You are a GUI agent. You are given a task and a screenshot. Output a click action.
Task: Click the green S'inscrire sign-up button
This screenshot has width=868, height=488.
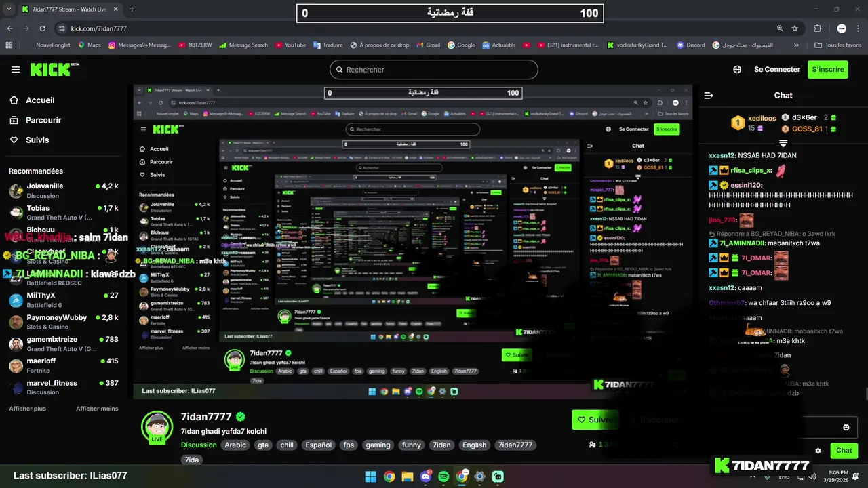pyautogui.click(x=828, y=70)
